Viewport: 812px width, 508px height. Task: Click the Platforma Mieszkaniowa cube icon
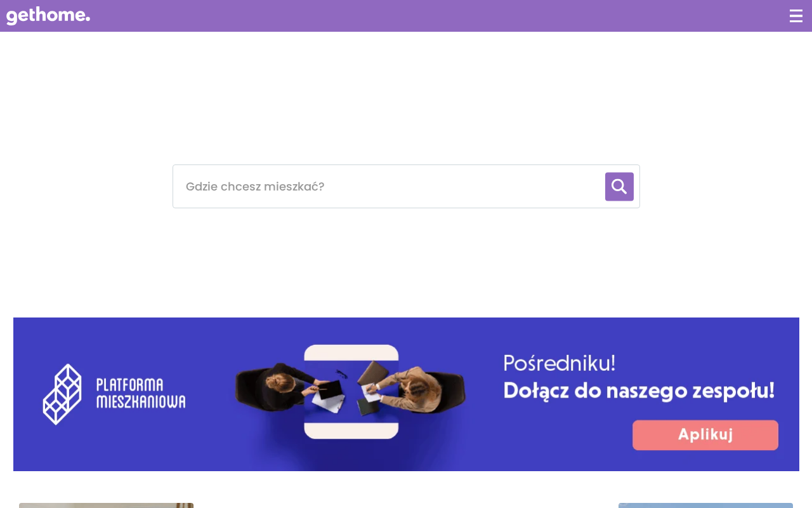pos(62,394)
